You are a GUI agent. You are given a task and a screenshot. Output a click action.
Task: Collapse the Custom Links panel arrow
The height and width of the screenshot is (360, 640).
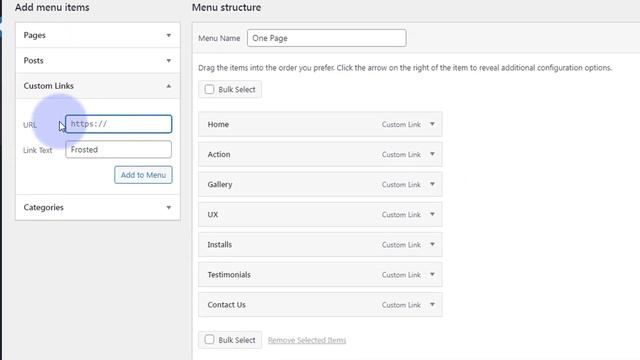169,86
